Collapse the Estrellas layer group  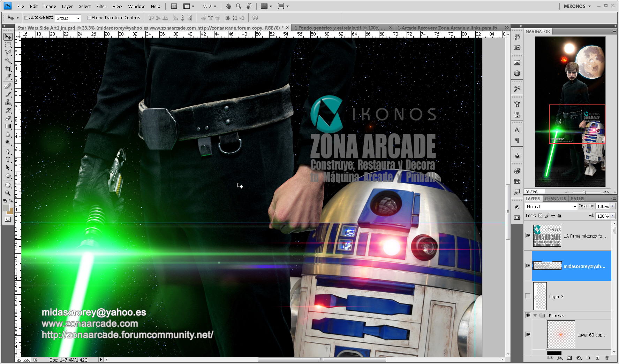[535, 316]
